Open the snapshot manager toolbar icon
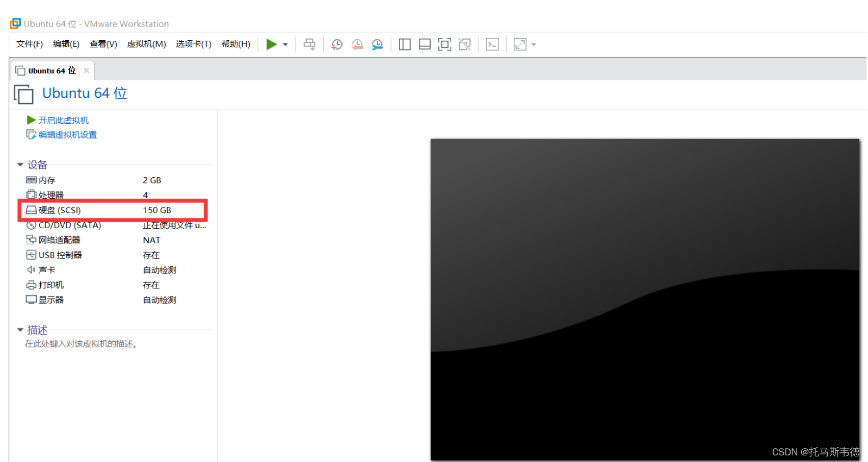 tap(377, 44)
